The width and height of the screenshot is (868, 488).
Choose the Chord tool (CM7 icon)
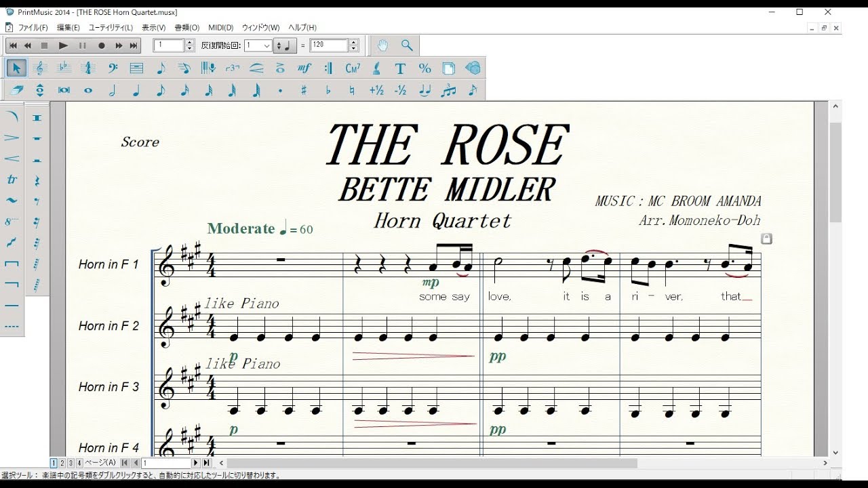[x=352, y=68]
